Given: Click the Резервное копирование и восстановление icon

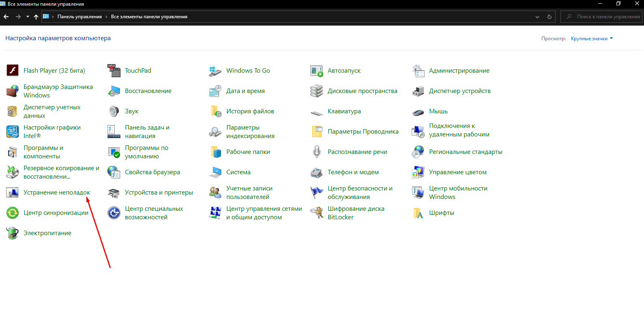Looking at the screenshot, I should coord(13,172).
